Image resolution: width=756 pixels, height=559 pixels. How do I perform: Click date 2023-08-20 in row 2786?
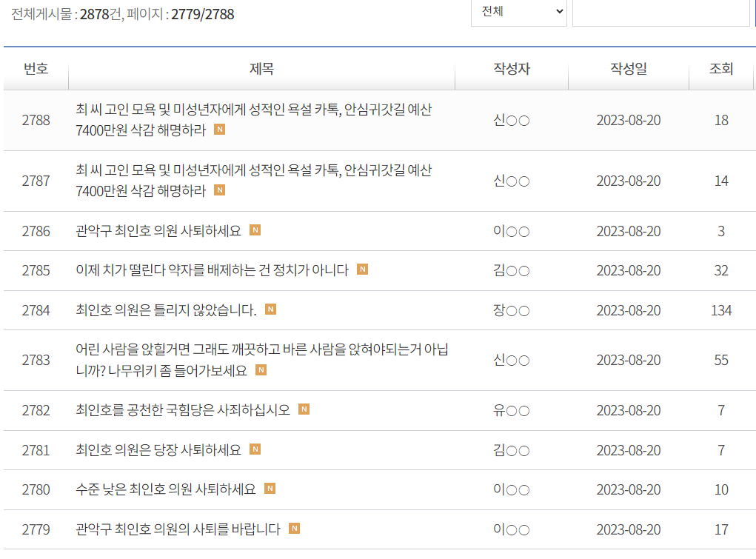click(629, 232)
